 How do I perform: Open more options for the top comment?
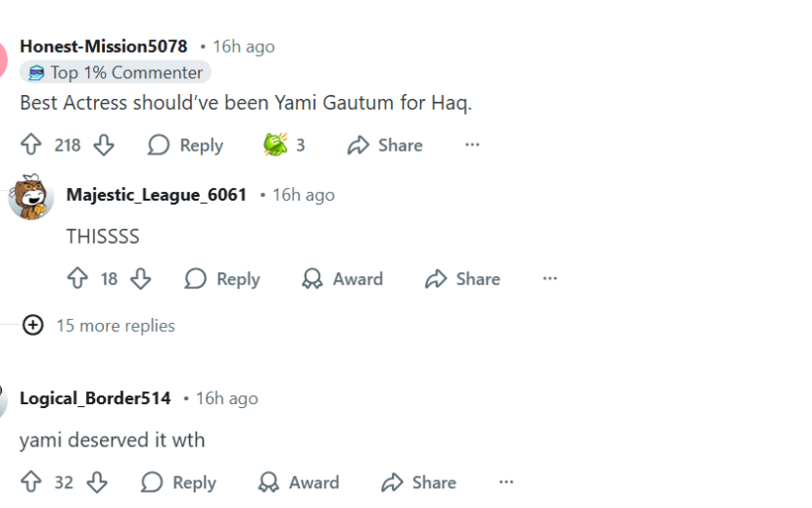click(472, 145)
